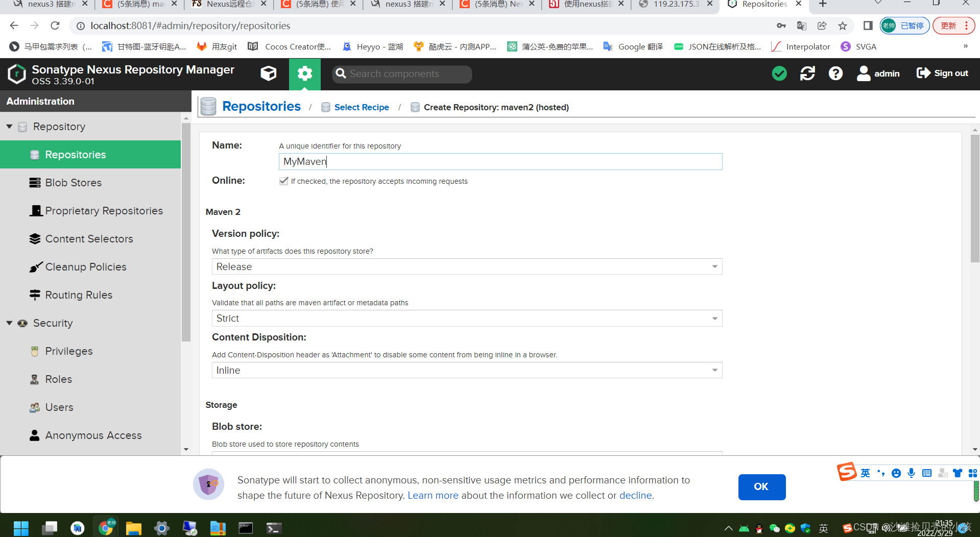
Task: Open Anonymous Access settings
Action: click(x=90, y=435)
